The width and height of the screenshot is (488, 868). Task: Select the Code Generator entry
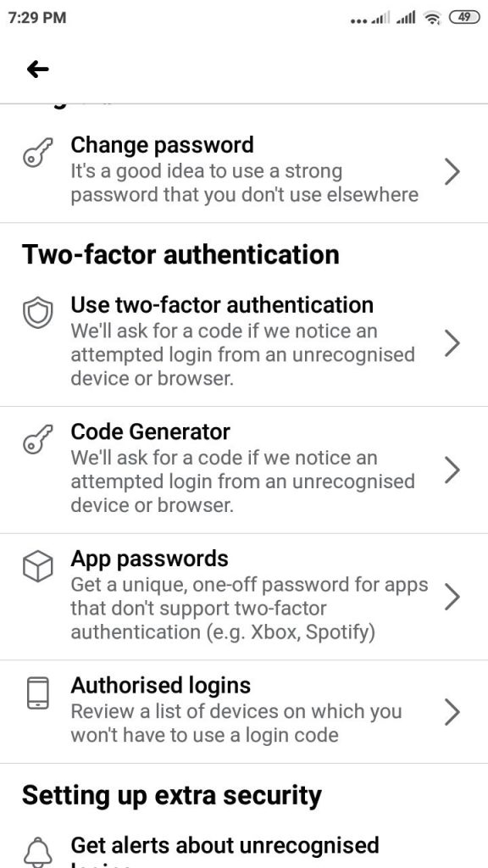pos(244,470)
